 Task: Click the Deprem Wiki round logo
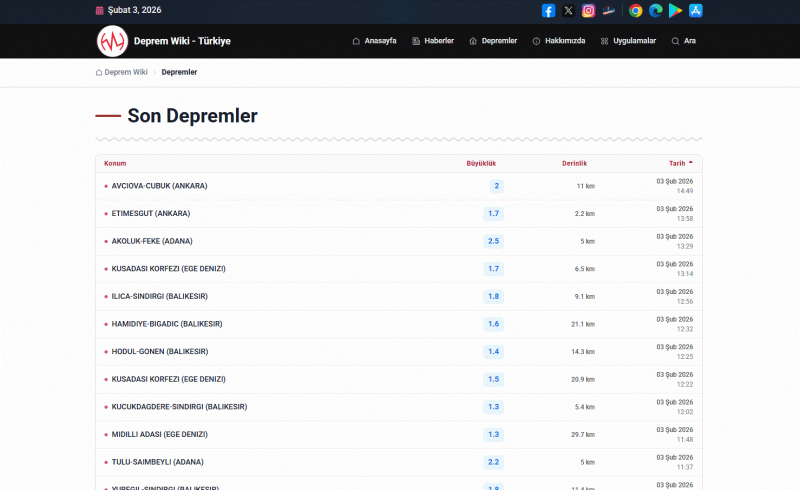coord(112,41)
